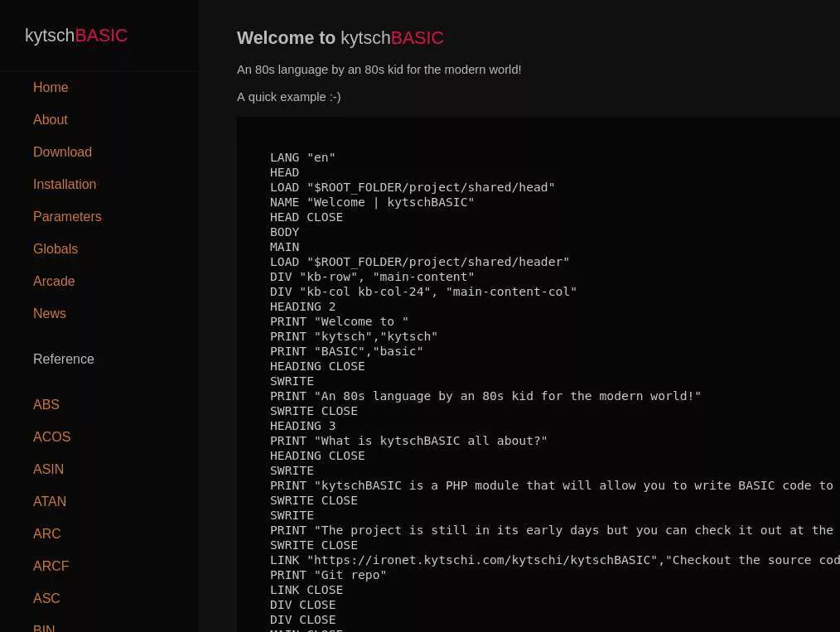Screen dimensions: 840x632
Task: Open the ARCF reference entry
Action: click(x=51, y=566)
